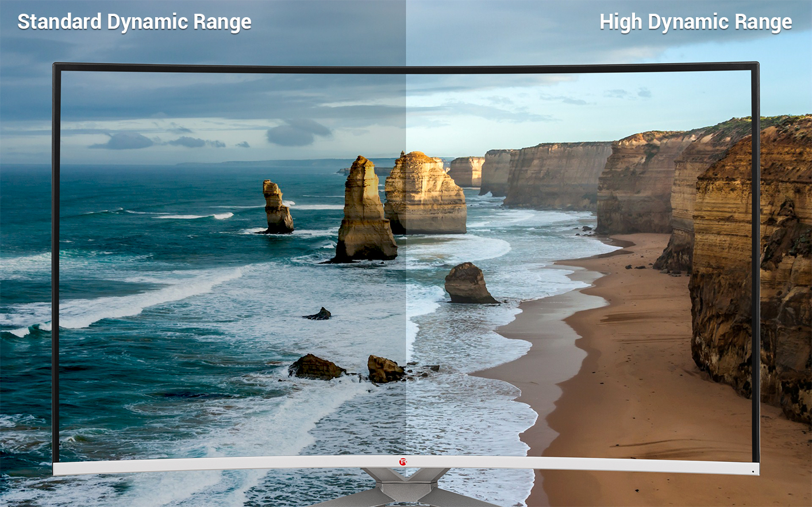Click the "High Dynamic Range" heading text
This screenshot has width=812, height=507.
695,22
